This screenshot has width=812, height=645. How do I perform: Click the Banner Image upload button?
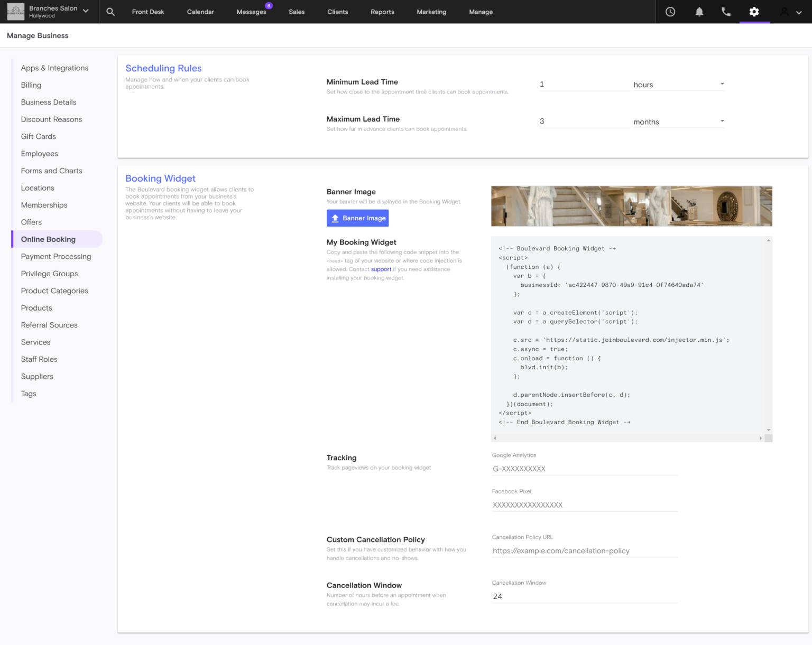[357, 218]
